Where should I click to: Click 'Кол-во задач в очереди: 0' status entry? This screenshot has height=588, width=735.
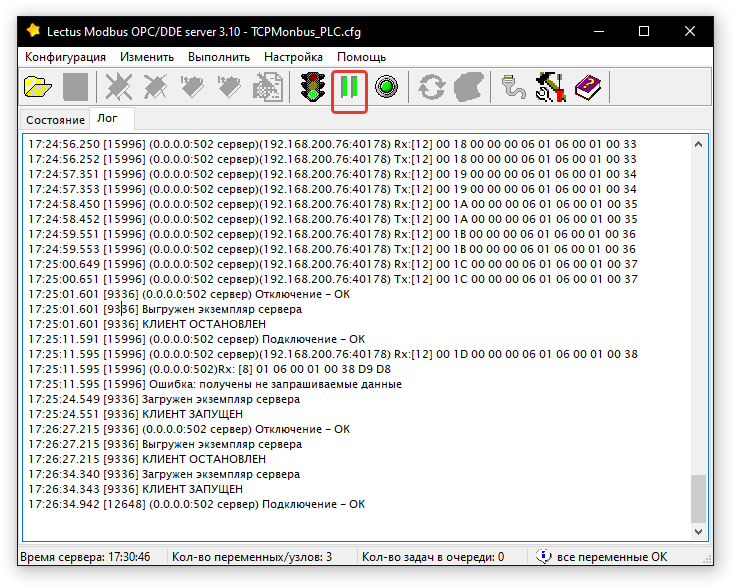433,557
